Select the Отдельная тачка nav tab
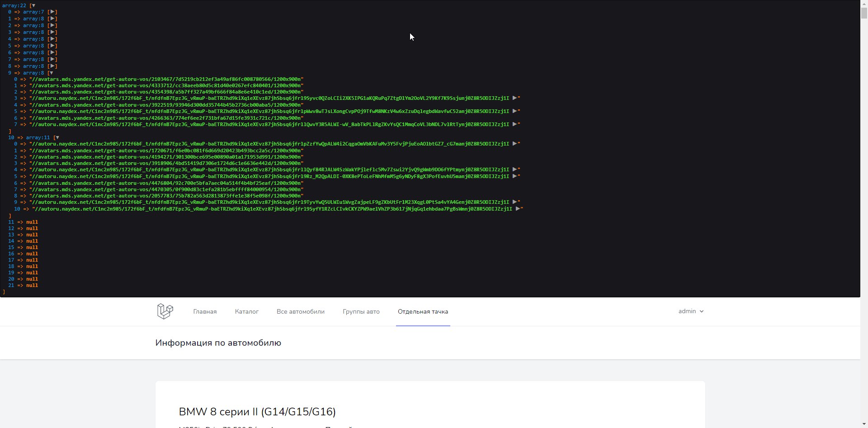868x428 pixels. click(423, 311)
